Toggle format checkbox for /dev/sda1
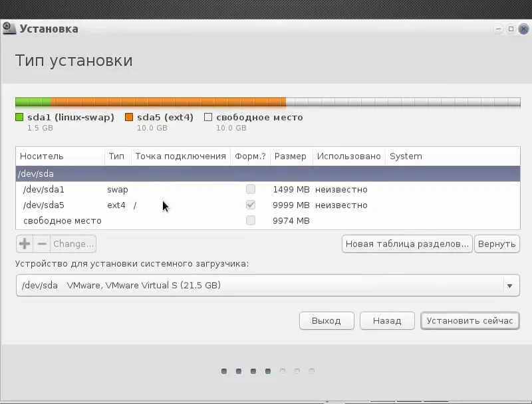The image size is (532, 404). click(x=251, y=189)
